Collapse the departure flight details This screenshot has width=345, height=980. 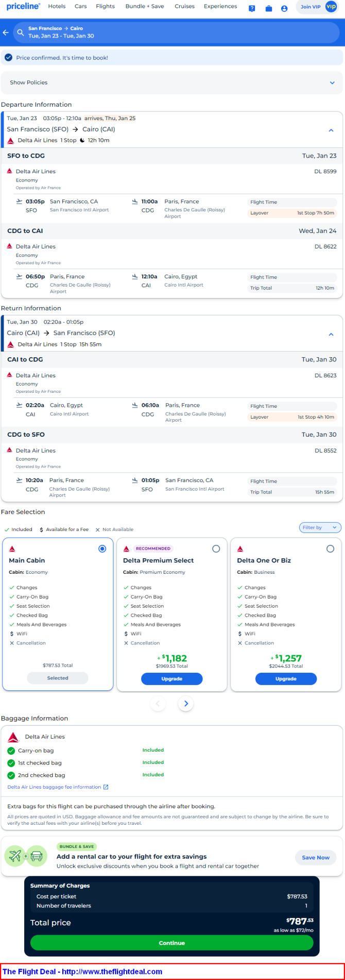pyautogui.click(x=331, y=130)
